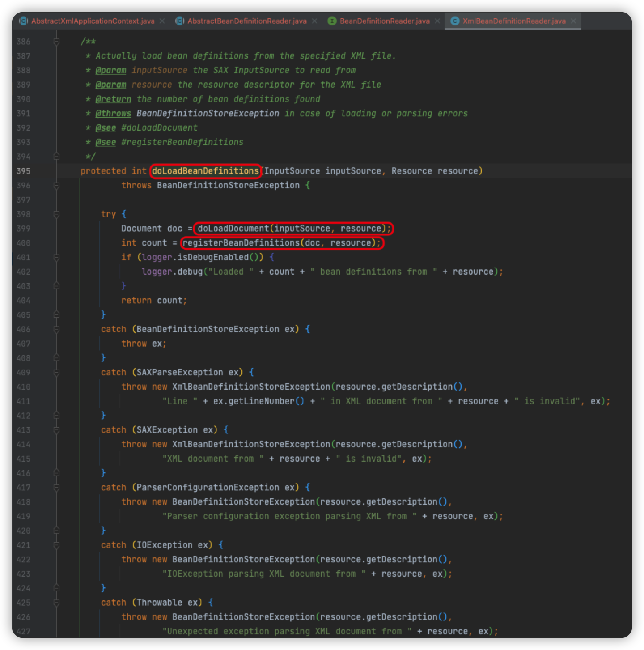Click line number 400 in gutter
The image size is (644, 650).
pos(23,243)
